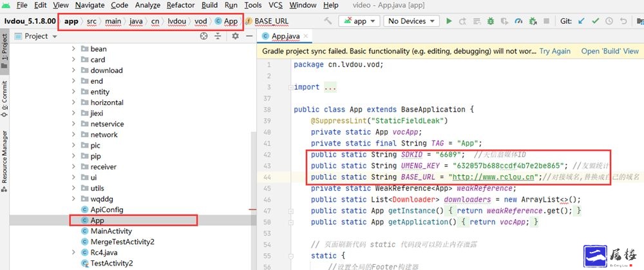644x270 pixels.
Task: Unfold the collapsed import block
Action: coord(291,87)
